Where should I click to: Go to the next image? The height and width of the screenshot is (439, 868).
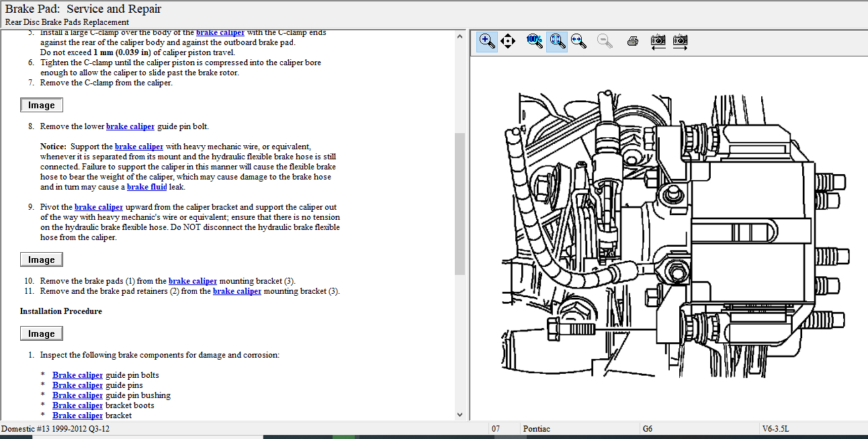[x=681, y=42]
